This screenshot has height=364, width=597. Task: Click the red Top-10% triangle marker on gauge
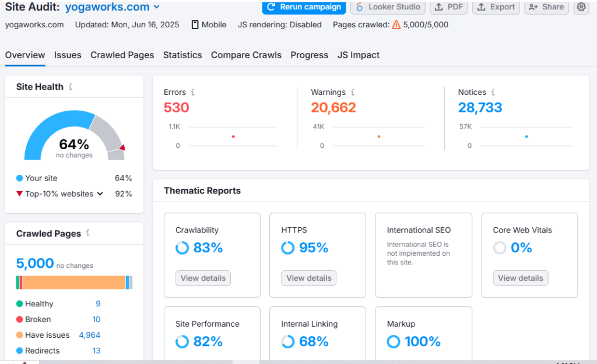pos(122,147)
